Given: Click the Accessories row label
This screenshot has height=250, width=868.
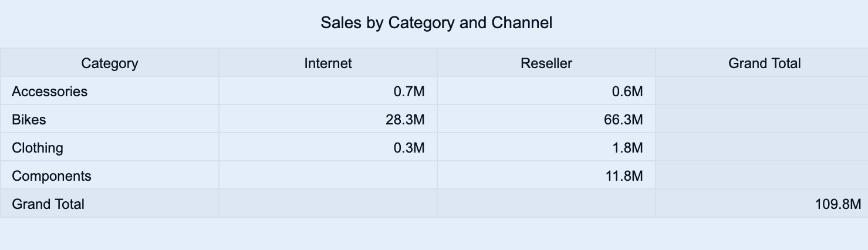Looking at the screenshot, I should click(50, 92).
